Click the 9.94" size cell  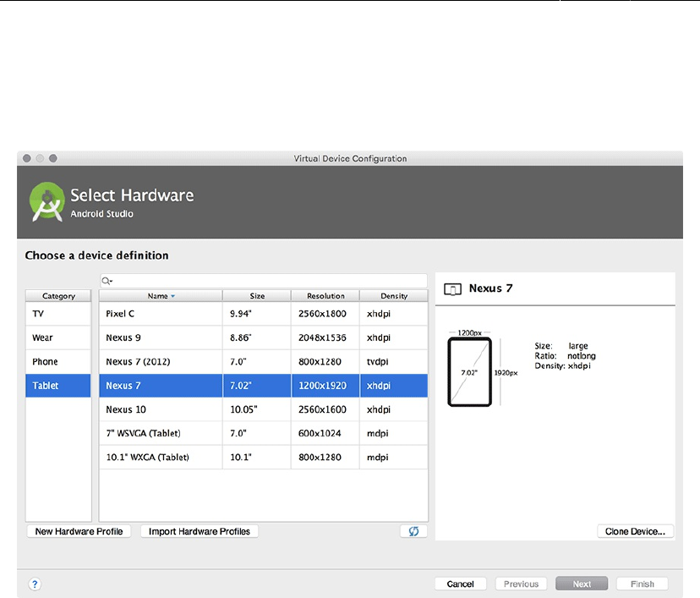click(x=257, y=314)
